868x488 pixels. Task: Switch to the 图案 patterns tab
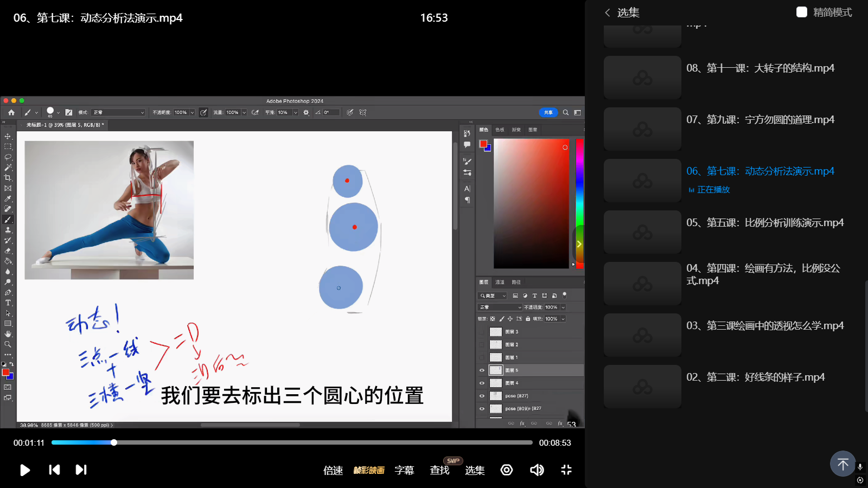[533, 130]
